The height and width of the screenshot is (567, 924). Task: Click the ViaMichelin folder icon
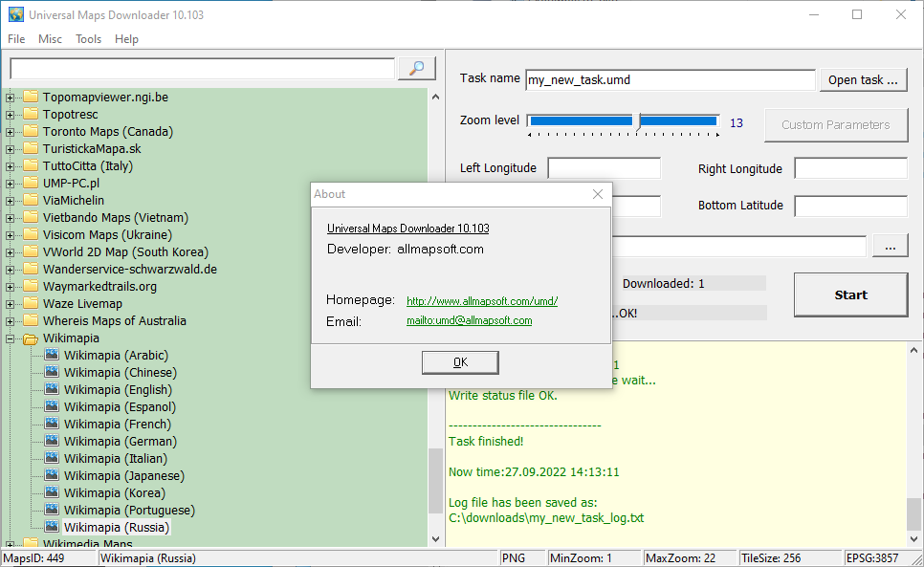[30, 201]
